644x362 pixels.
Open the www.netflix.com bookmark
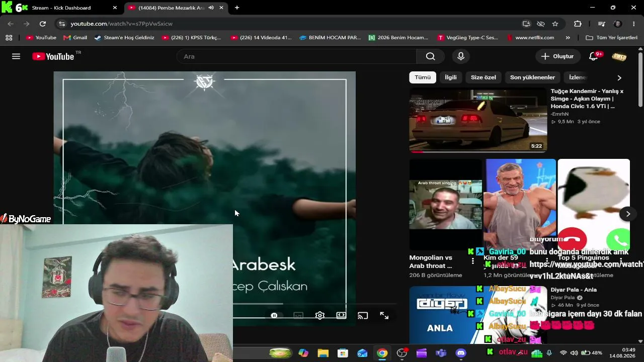(530, 38)
